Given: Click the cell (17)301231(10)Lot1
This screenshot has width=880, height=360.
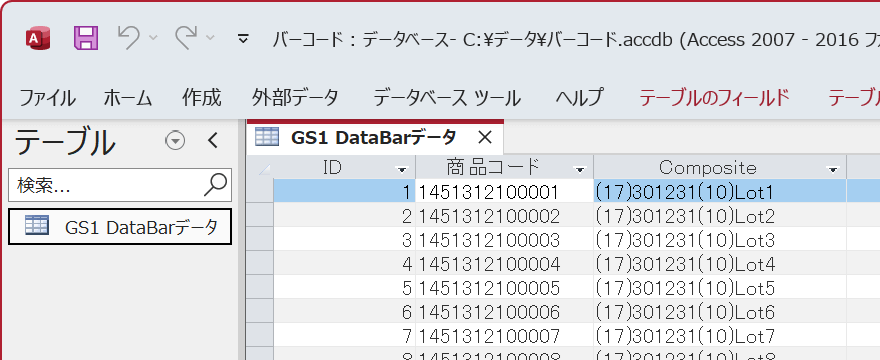Looking at the screenshot, I should [x=719, y=192].
